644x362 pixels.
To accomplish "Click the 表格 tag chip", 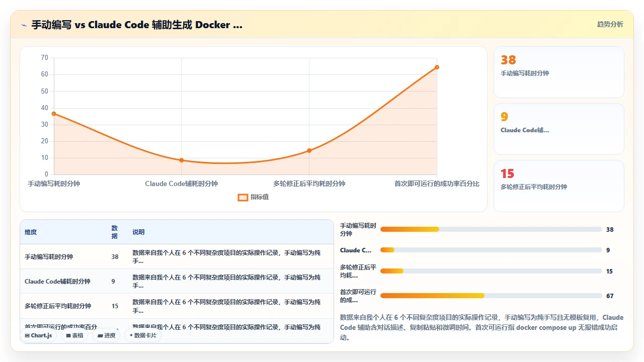I will click(75, 335).
